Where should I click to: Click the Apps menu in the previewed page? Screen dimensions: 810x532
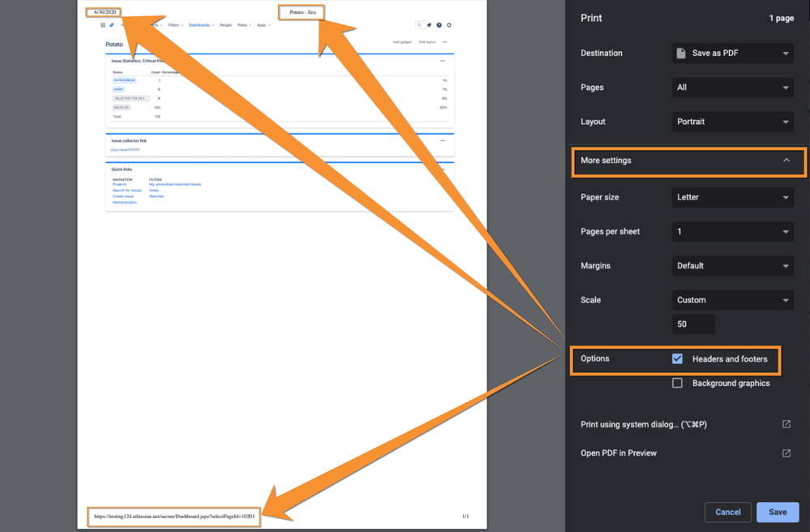pos(264,25)
